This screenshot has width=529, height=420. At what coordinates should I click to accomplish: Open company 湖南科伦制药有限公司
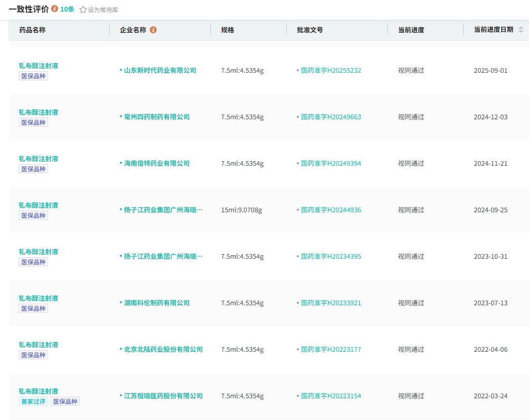click(x=157, y=303)
